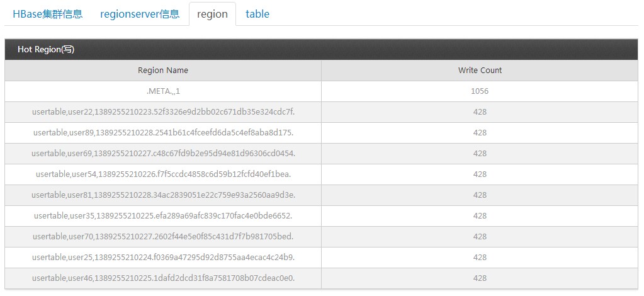Click the Hot Region(写) panel header
Image resolution: width=644 pixels, height=296 pixels.
pos(322,49)
